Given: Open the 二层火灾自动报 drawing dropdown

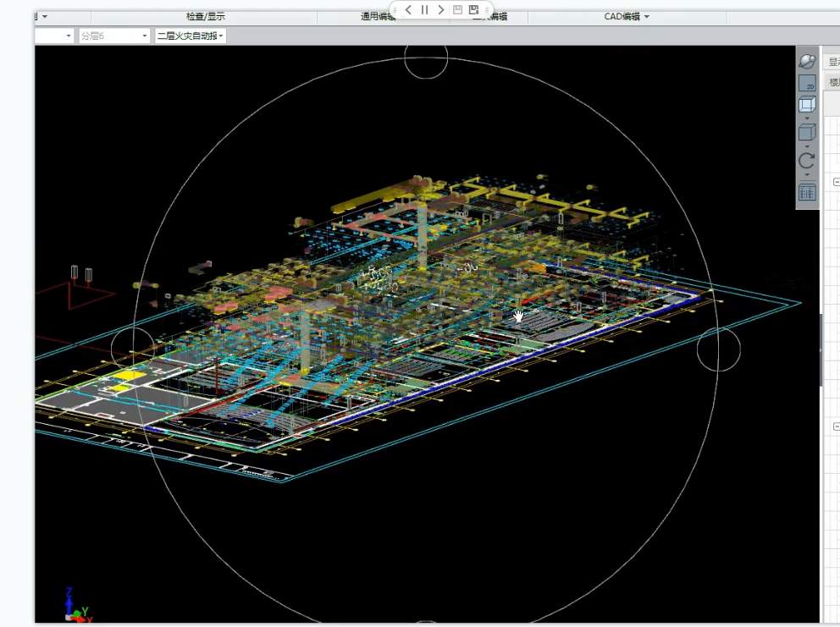Looking at the screenshot, I should coord(191,36).
